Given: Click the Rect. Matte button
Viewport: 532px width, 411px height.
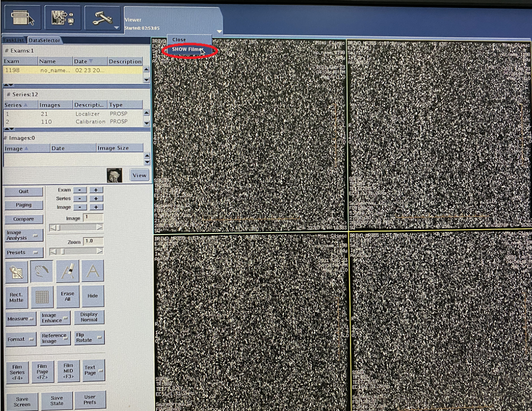Looking at the screenshot, I should point(17,297).
